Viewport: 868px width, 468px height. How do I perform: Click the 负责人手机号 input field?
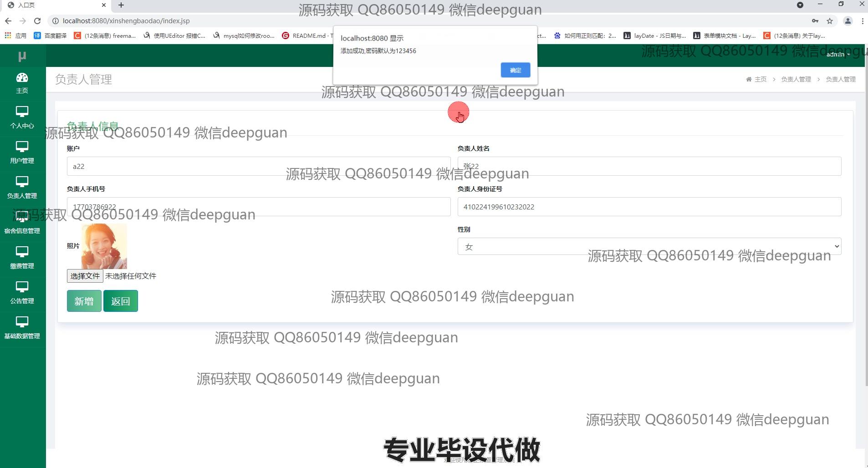(259, 207)
